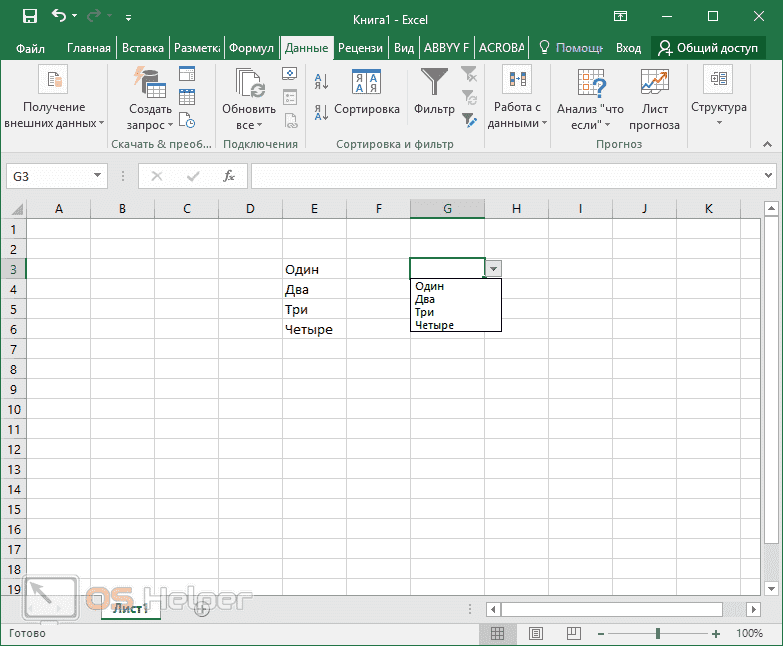This screenshot has height=646, width=783.
Task: Select "Три" from the dropdown list
Action: pos(424,312)
